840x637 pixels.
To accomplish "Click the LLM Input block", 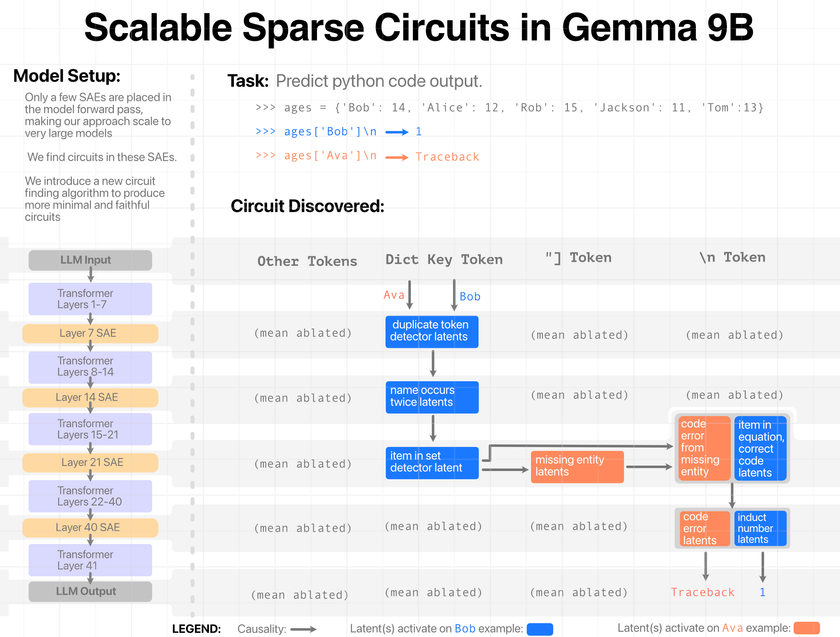I will coord(90,261).
